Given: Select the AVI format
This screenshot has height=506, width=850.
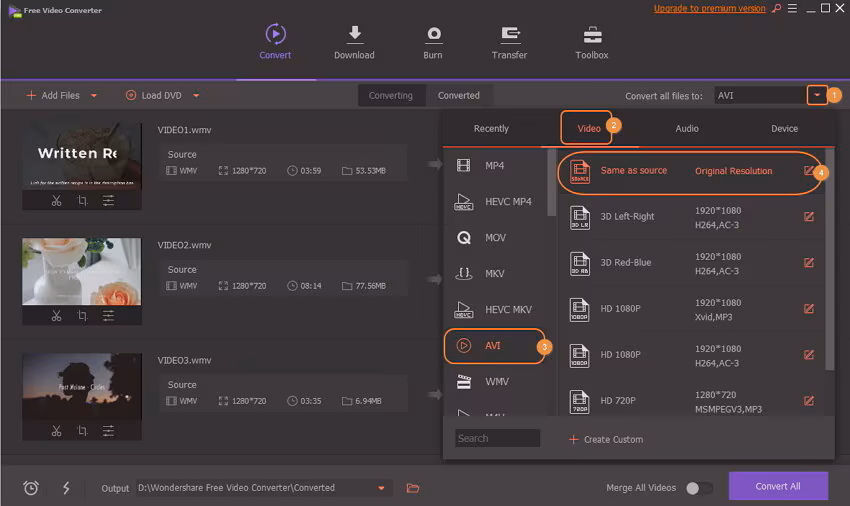Looking at the screenshot, I should [x=494, y=345].
